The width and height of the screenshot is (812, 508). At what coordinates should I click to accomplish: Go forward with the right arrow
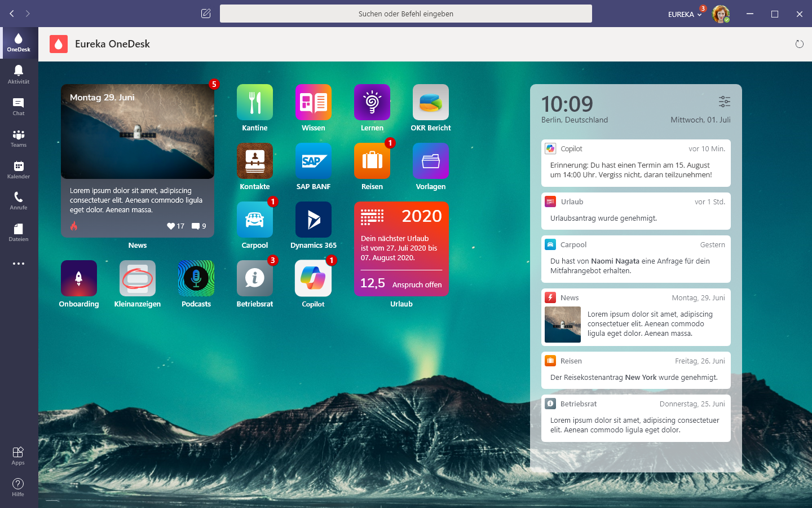click(x=28, y=14)
